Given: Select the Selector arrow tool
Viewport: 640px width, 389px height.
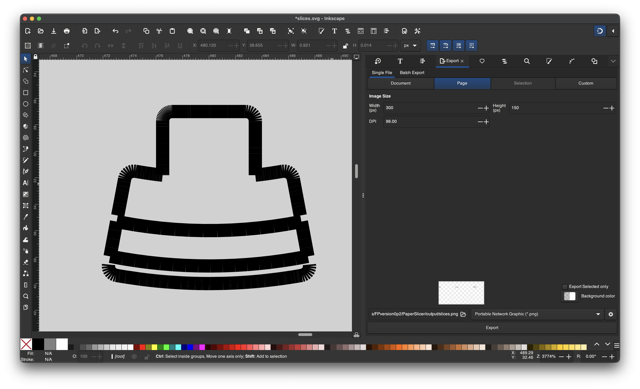Looking at the screenshot, I should 26,59.
